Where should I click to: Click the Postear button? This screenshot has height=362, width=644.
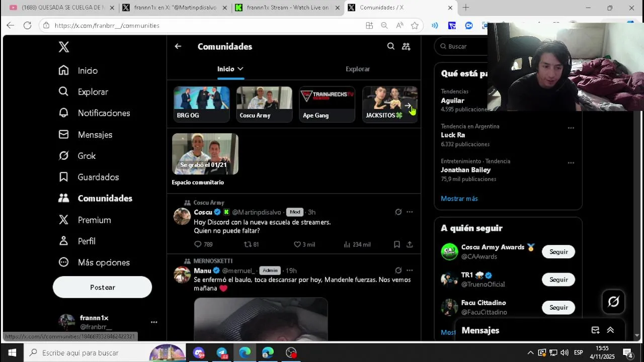tap(102, 287)
